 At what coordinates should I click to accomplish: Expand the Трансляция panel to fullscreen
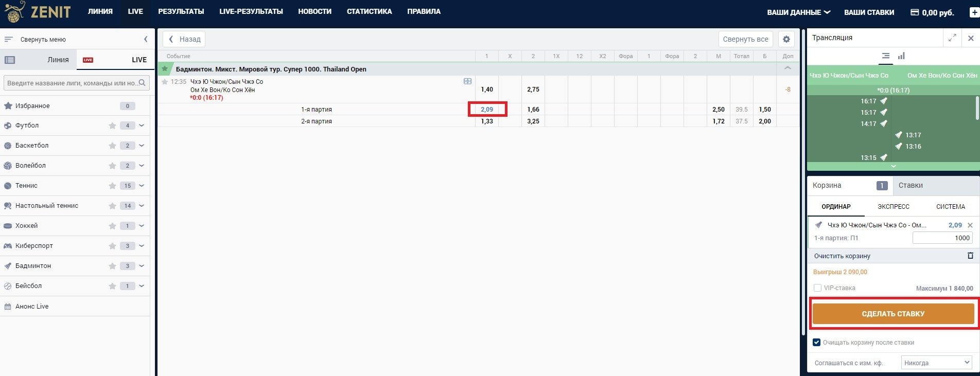click(952, 38)
